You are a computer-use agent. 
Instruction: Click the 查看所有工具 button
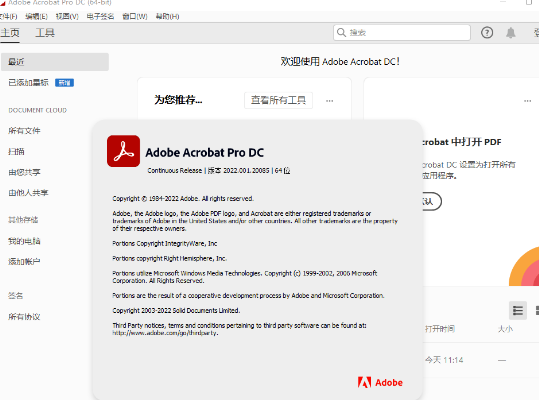278,100
